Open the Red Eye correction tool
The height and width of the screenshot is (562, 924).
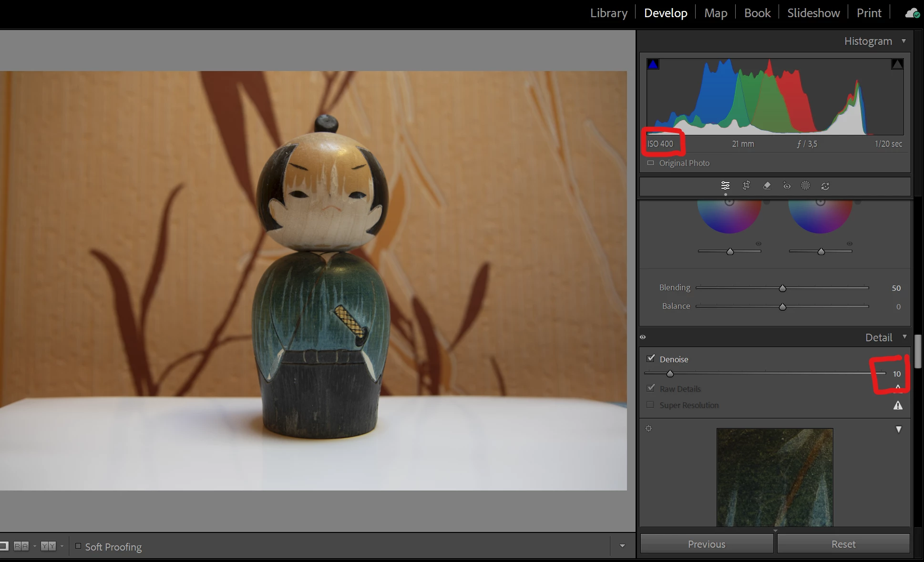coord(787,186)
